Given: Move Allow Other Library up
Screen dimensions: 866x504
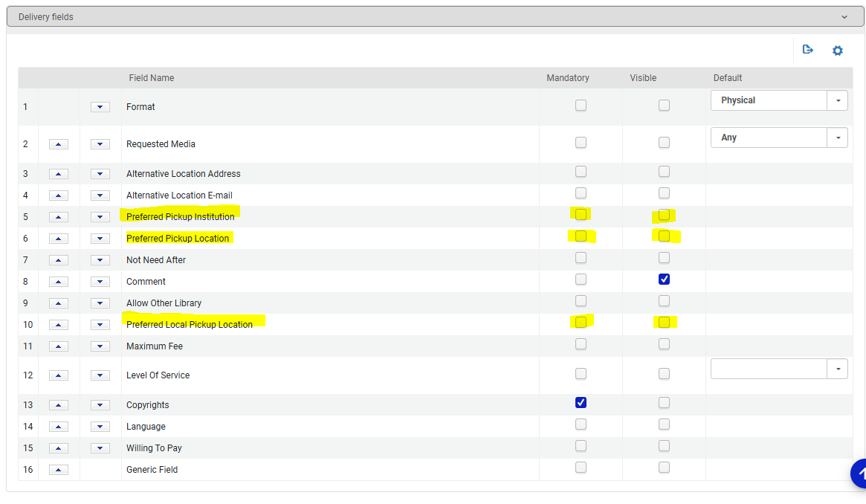Looking at the screenshot, I should click(58, 303).
